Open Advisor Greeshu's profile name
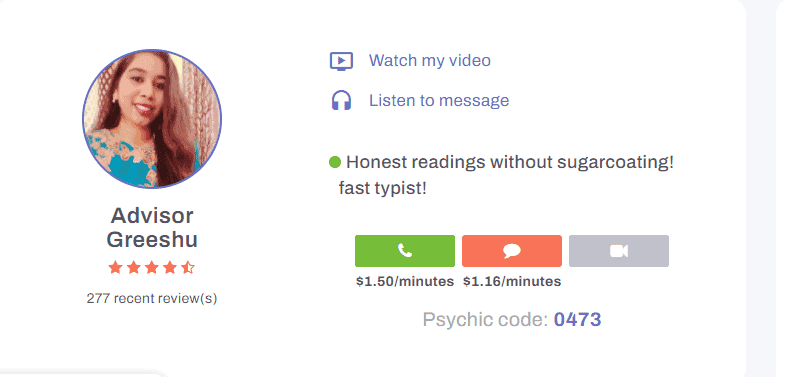The height and width of the screenshot is (377, 785). 152,228
